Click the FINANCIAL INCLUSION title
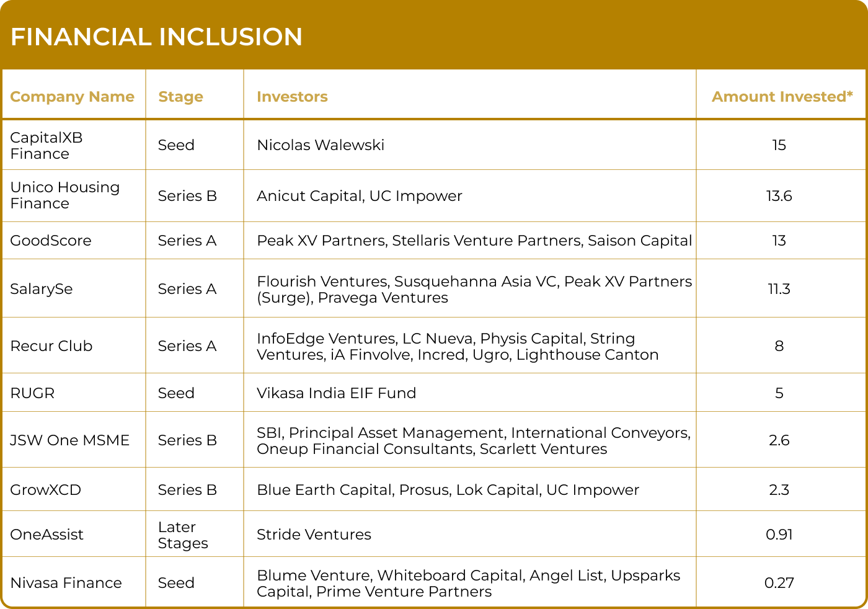This screenshot has height=609, width=868. pyautogui.click(x=156, y=37)
